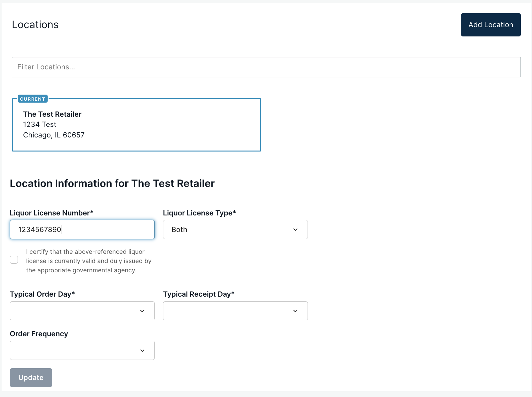532x397 pixels.
Task: Click Location Information for The Test Retailer heading
Action: click(x=112, y=183)
